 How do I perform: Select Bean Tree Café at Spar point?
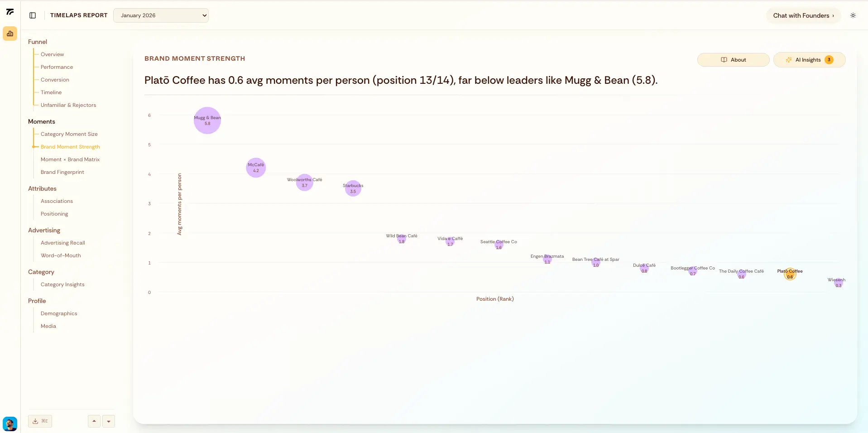click(596, 262)
